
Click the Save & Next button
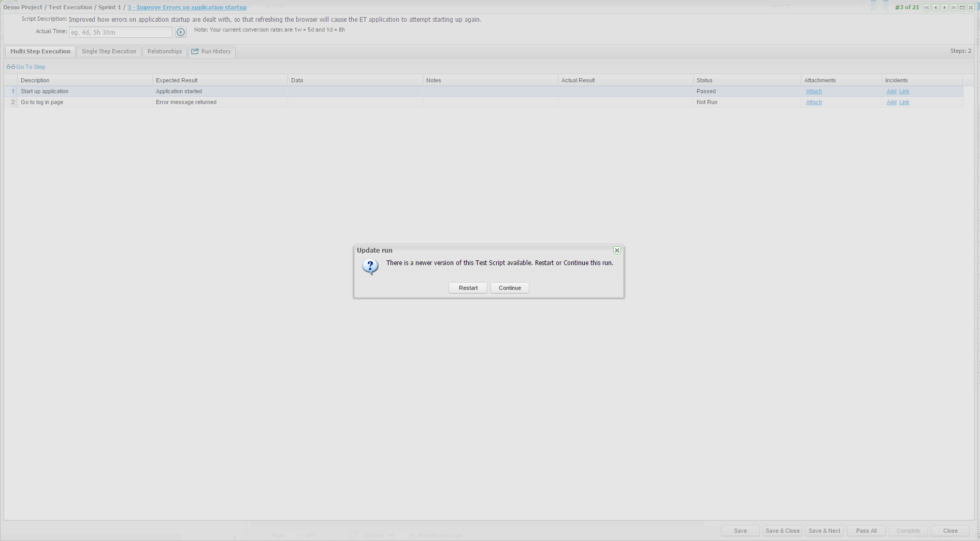[x=824, y=531]
